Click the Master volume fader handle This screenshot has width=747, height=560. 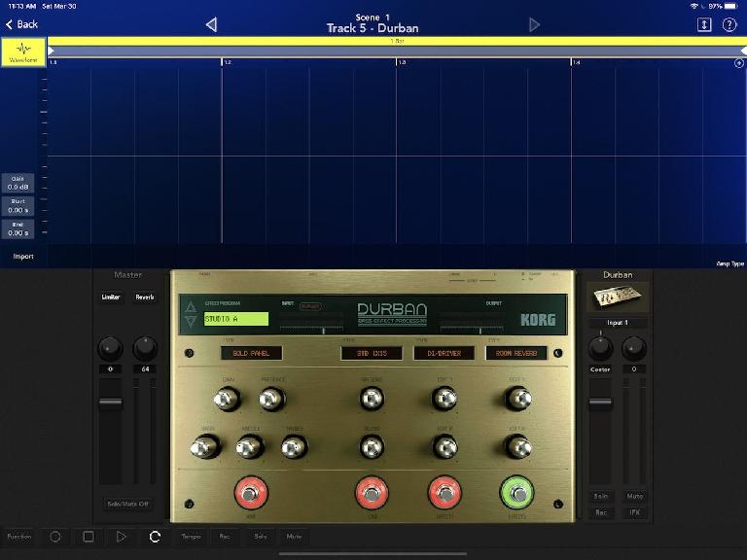click(x=111, y=402)
